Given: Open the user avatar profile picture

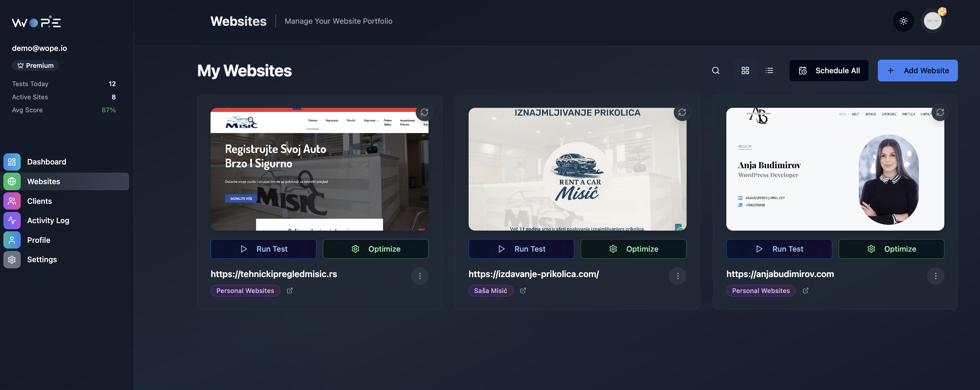Looking at the screenshot, I should tap(932, 21).
